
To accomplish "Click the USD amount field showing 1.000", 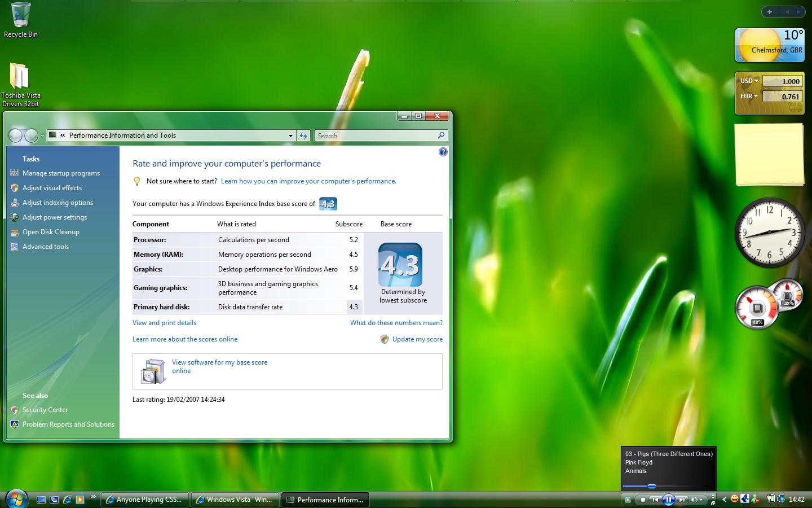I will (782, 81).
